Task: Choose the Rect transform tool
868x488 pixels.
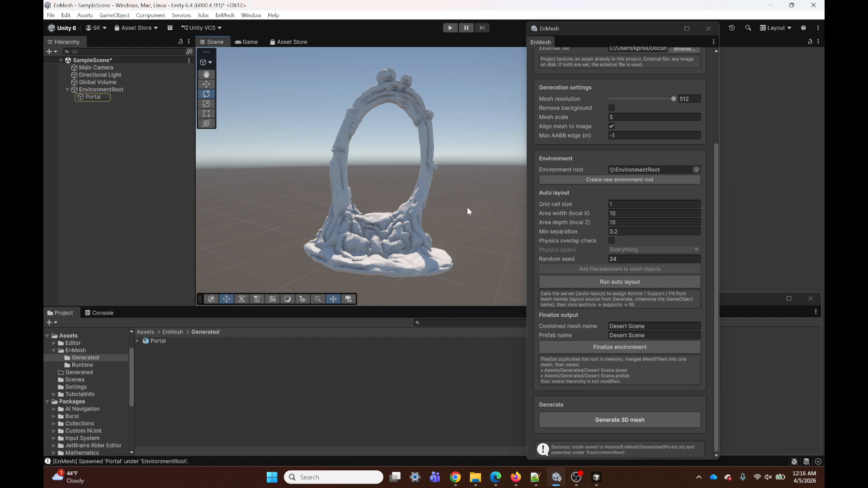Action: [206, 114]
